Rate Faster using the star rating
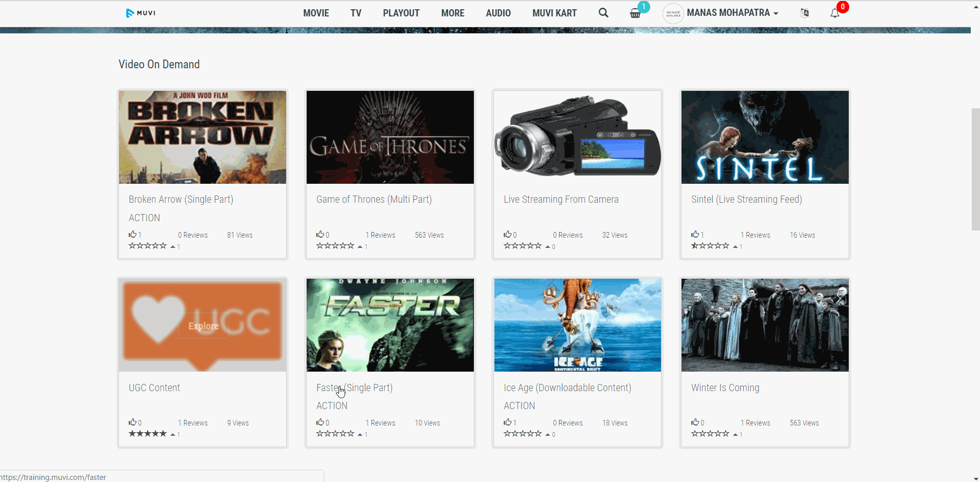 point(335,434)
